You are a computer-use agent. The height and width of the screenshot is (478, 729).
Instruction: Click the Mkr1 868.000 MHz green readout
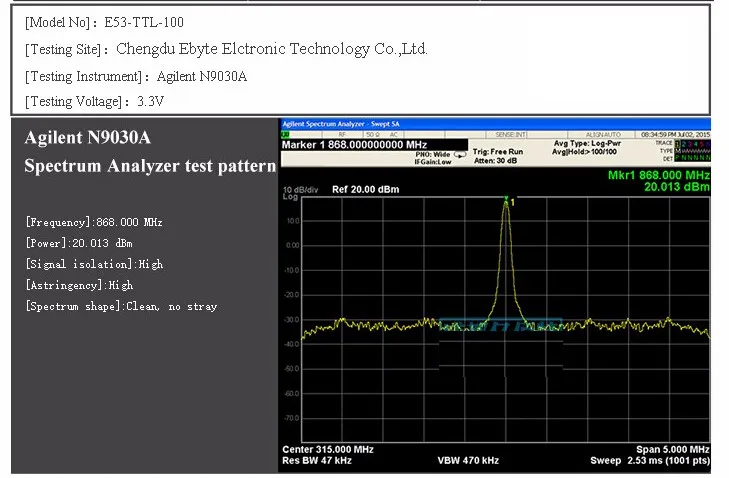point(658,175)
